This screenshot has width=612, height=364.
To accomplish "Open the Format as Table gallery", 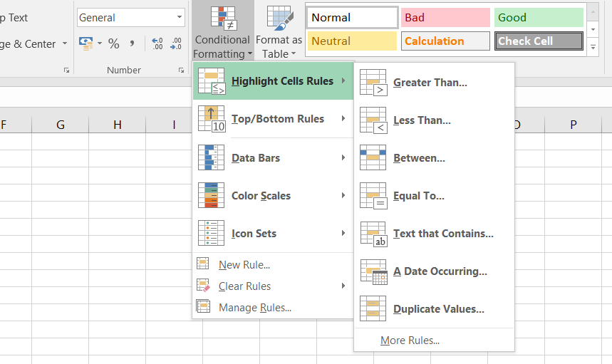I will tap(279, 31).
